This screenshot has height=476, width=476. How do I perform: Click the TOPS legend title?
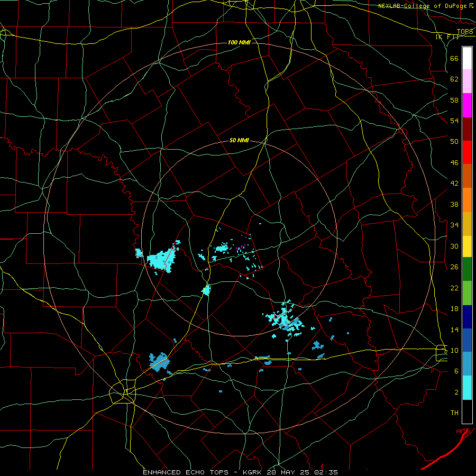point(465,32)
